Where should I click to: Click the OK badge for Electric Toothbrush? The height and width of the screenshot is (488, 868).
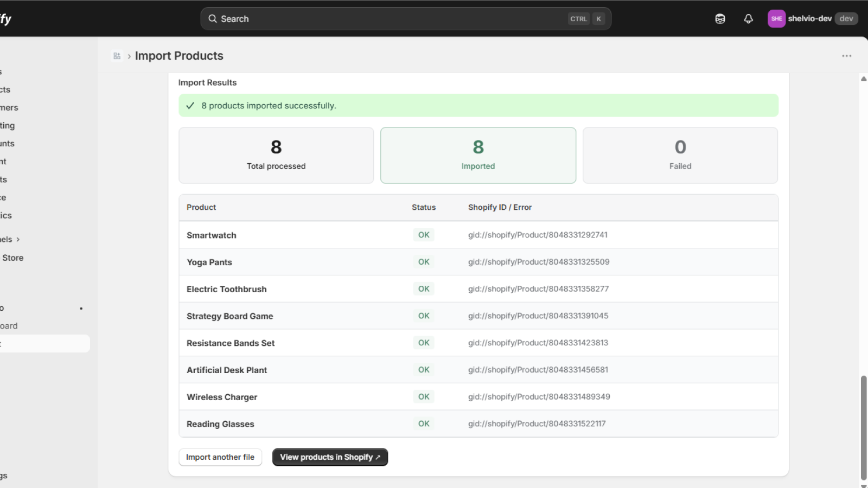click(x=424, y=289)
